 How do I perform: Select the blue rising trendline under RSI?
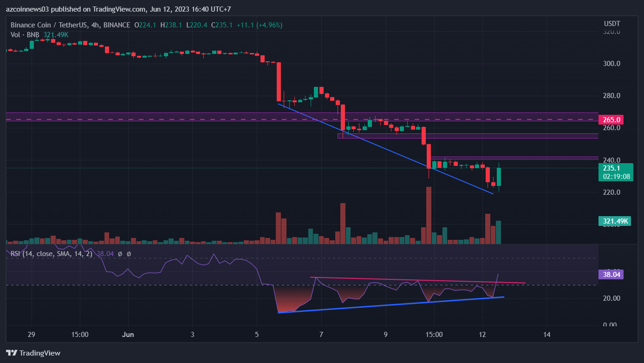click(391, 304)
